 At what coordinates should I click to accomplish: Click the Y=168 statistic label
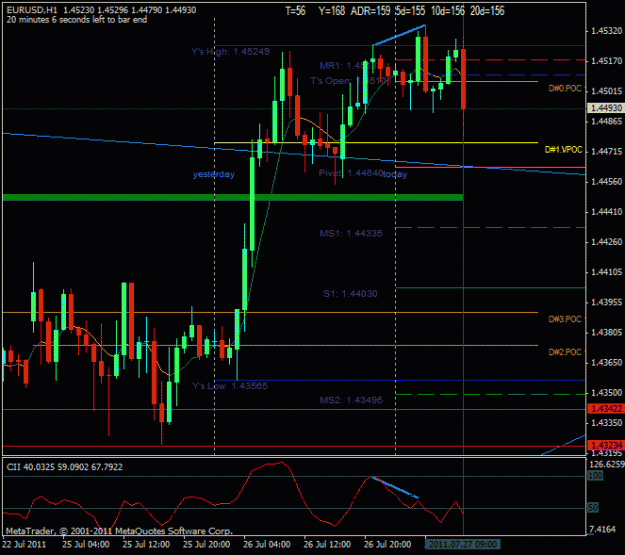tap(332, 11)
